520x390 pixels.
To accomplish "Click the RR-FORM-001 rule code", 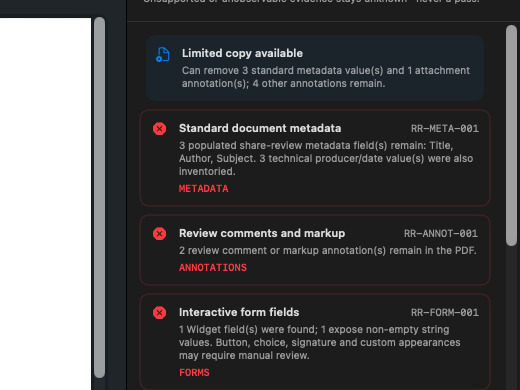I will pyautogui.click(x=445, y=313).
